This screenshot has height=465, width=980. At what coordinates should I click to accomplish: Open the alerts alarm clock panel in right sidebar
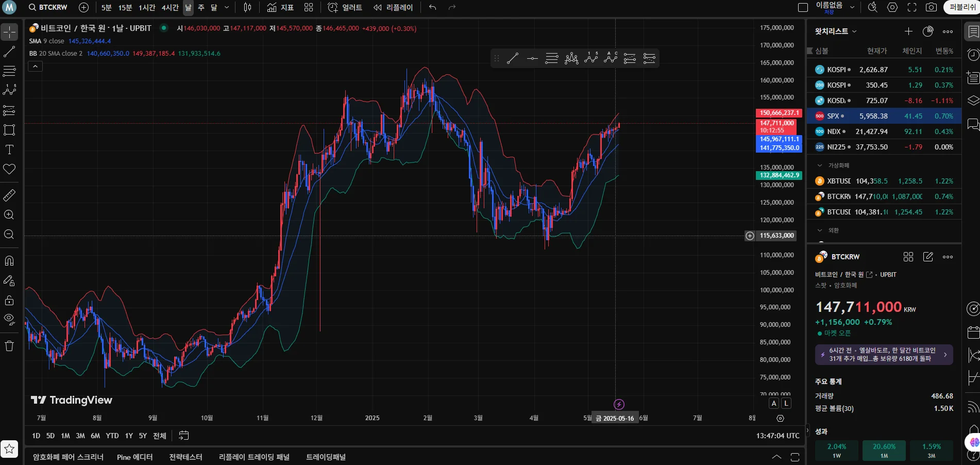(973, 55)
